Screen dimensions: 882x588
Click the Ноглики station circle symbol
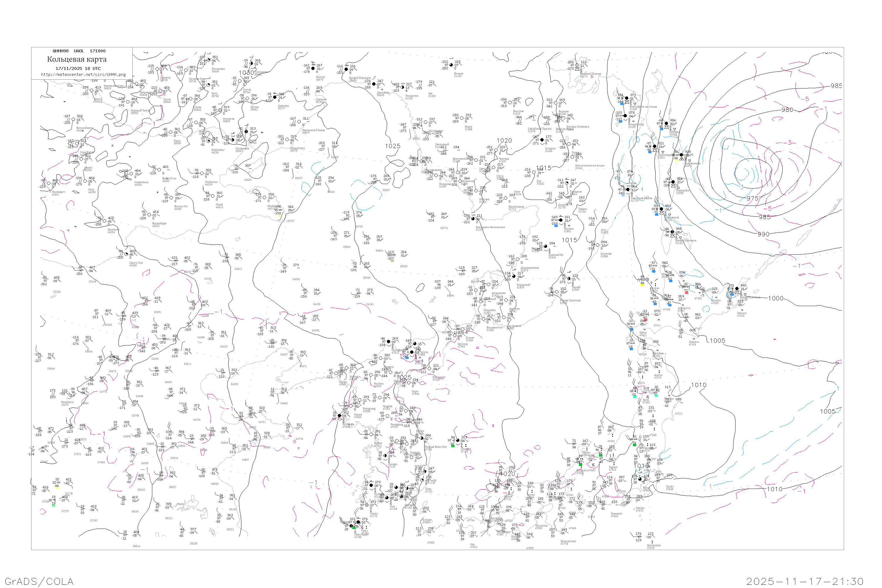click(x=666, y=123)
